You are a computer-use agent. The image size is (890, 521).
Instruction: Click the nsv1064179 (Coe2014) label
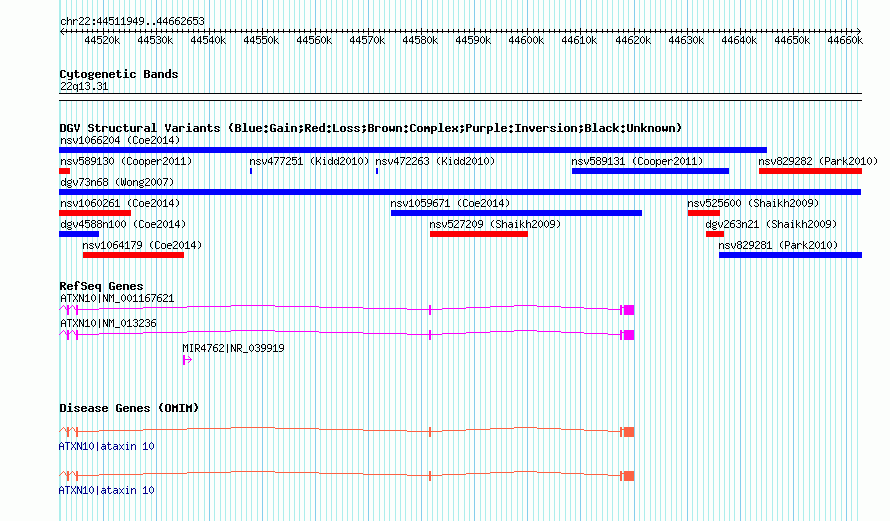142,245
